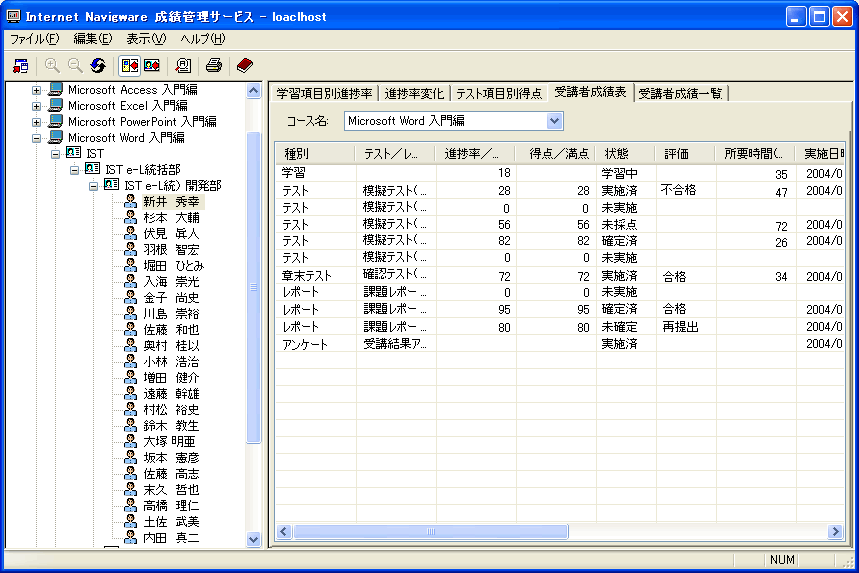
Task: Switch to the 受講者成績一覧 tab
Action: [x=680, y=94]
